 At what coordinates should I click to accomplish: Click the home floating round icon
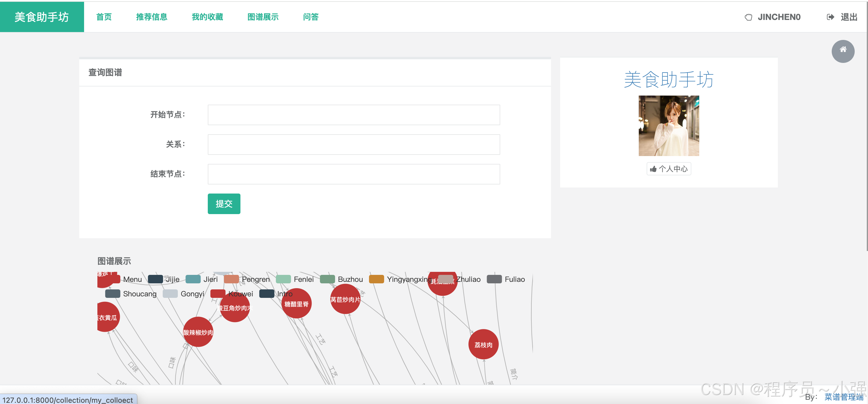(x=843, y=51)
